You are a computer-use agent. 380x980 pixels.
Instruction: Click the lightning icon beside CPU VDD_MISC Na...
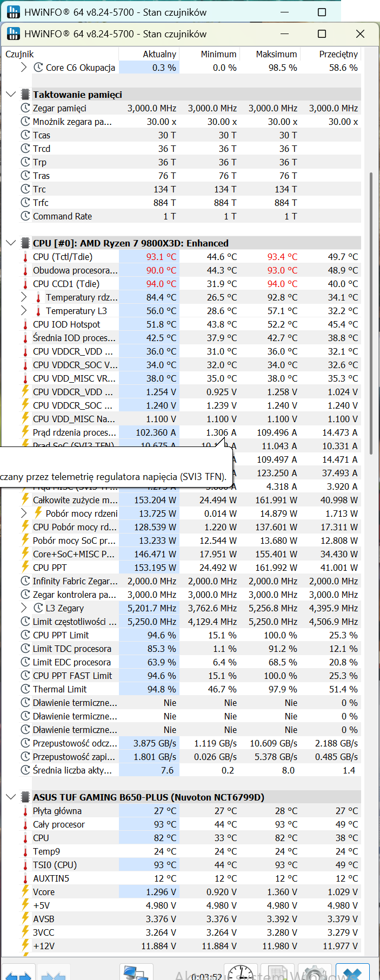point(25,419)
